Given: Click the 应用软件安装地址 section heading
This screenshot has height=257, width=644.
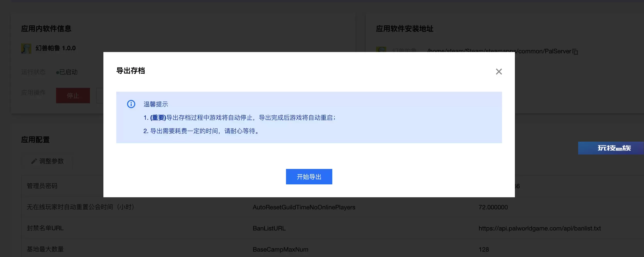Looking at the screenshot, I should [405, 29].
